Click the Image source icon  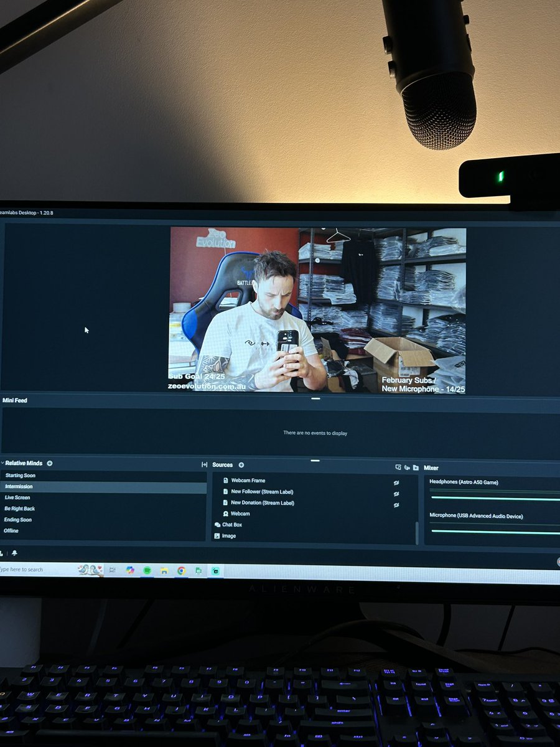217,535
